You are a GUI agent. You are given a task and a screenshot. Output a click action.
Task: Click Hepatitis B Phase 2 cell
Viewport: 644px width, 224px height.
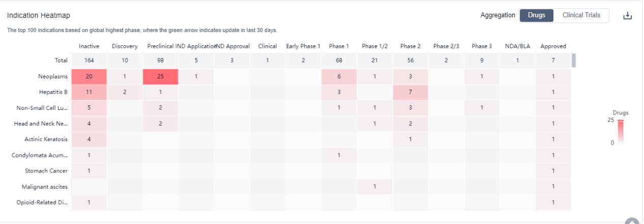(x=410, y=92)
